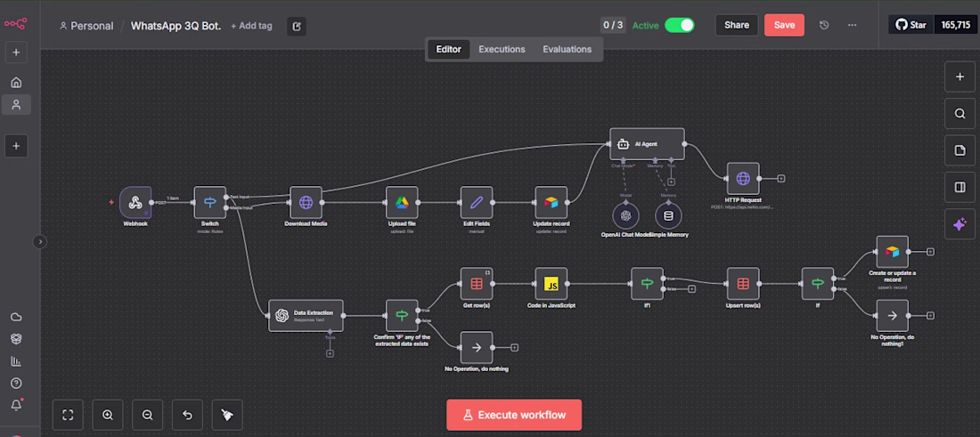
Task: Select the If1 node
Action: (x=647, y=283)
